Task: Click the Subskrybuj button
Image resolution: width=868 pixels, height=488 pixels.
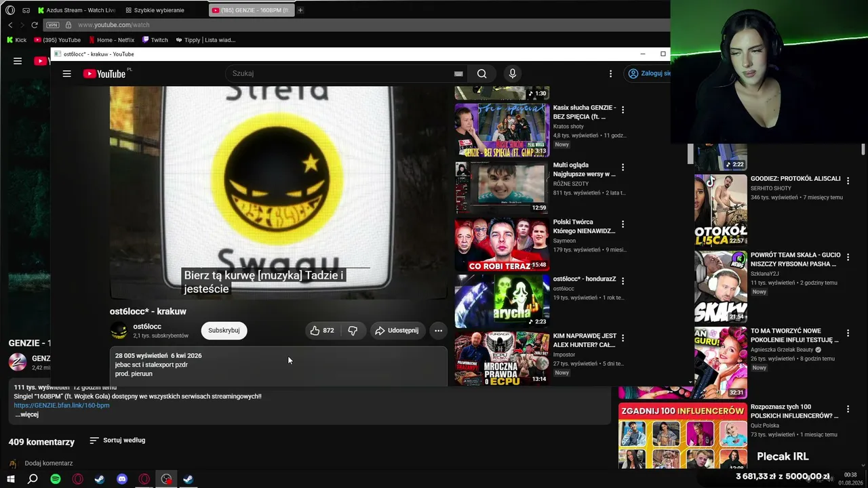Action: click(224, 331)
